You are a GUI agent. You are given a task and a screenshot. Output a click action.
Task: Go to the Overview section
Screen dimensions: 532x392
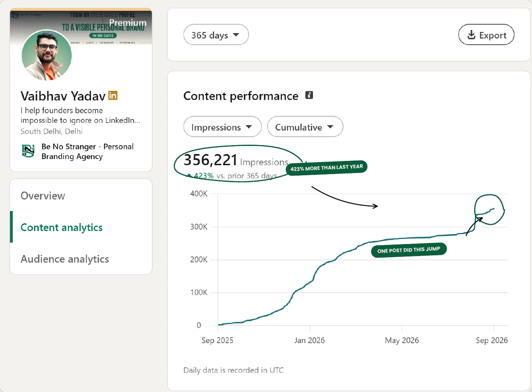click(x=43, y=196)
